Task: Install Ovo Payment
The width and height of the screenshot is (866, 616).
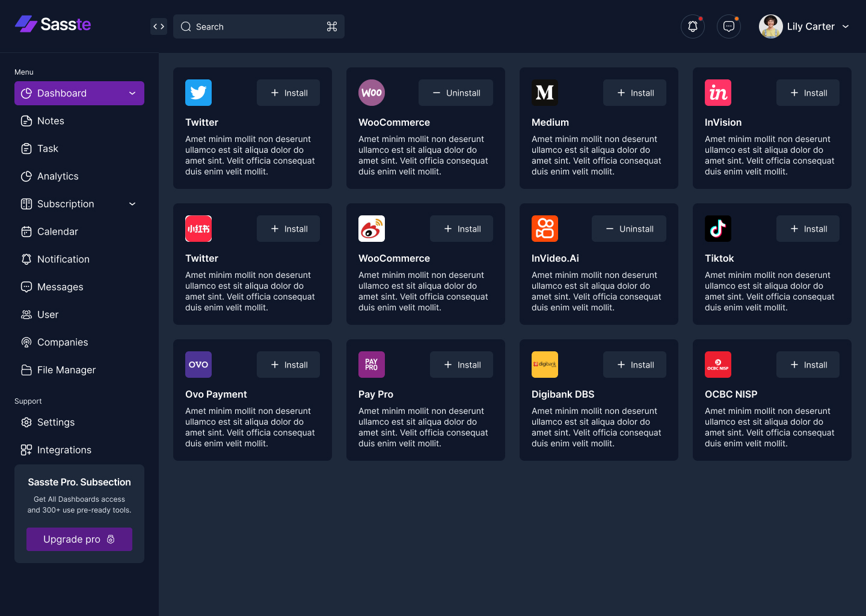Action: pos(289,365)
